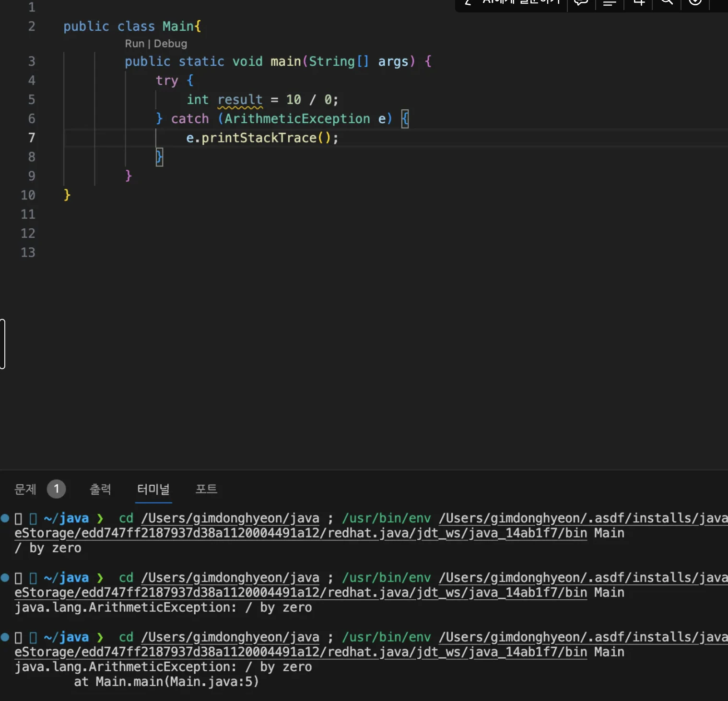Click the underlined variable 'result' on line 5
The image size is (728, 701).
[240, 100]
